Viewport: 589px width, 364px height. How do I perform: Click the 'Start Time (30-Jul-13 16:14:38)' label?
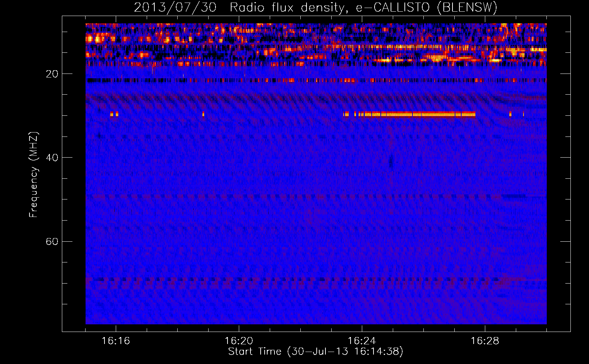(x=316, y=352)
